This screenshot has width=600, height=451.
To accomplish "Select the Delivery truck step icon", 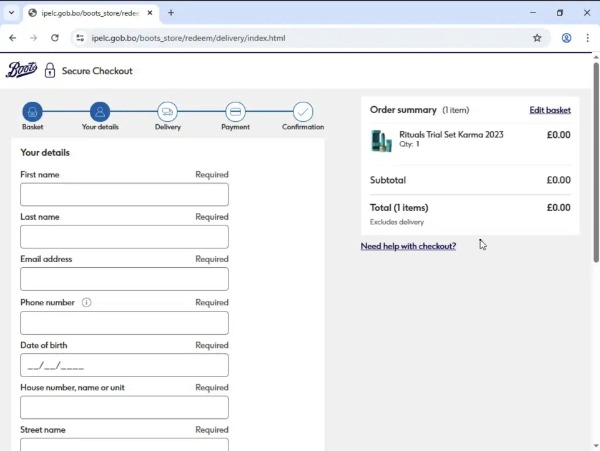I will pyautogui.click(x=168, y=112).
